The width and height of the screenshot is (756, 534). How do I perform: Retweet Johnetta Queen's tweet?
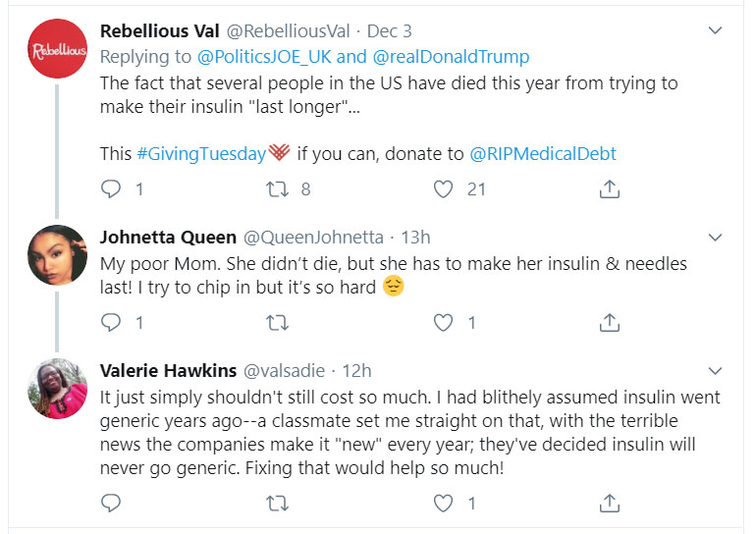[280, 322]
